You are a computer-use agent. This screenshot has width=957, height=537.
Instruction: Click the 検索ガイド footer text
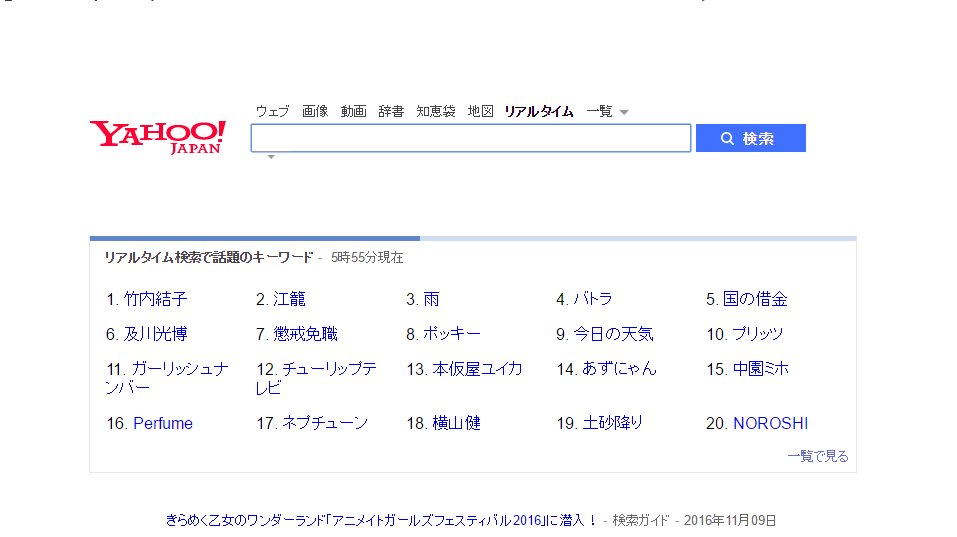tap(641, 520)
